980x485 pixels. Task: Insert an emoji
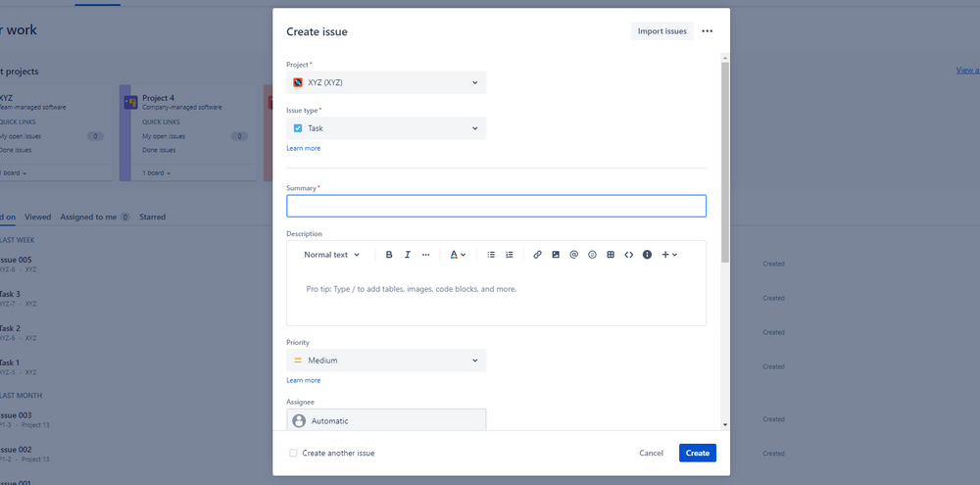(x=593, y=255)
